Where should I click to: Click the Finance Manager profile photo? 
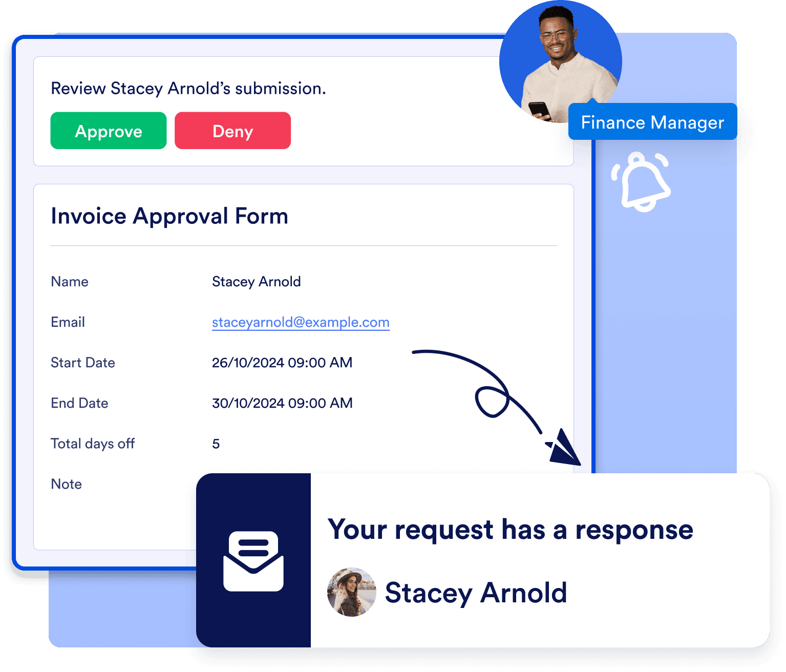click(561, 61)
